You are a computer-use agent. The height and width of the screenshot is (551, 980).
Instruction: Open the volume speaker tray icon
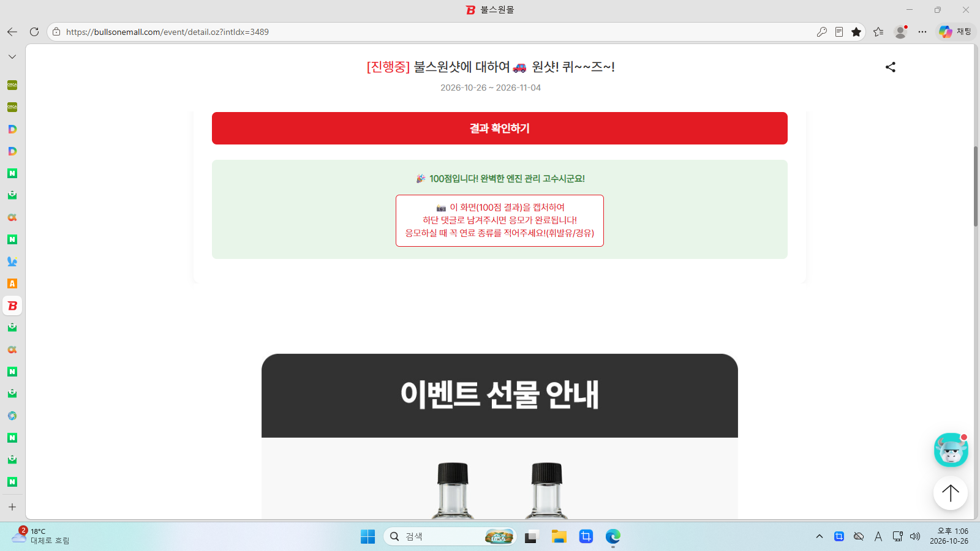tap(915, 536)
